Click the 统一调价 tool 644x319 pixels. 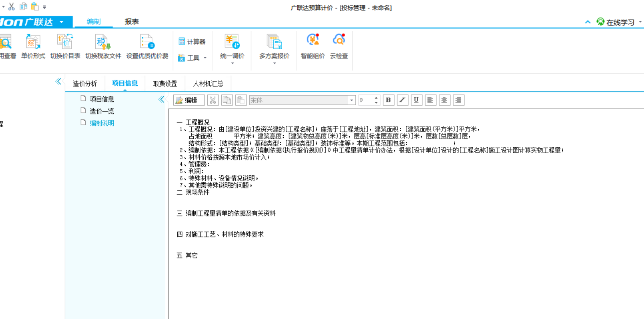[232, 46]
